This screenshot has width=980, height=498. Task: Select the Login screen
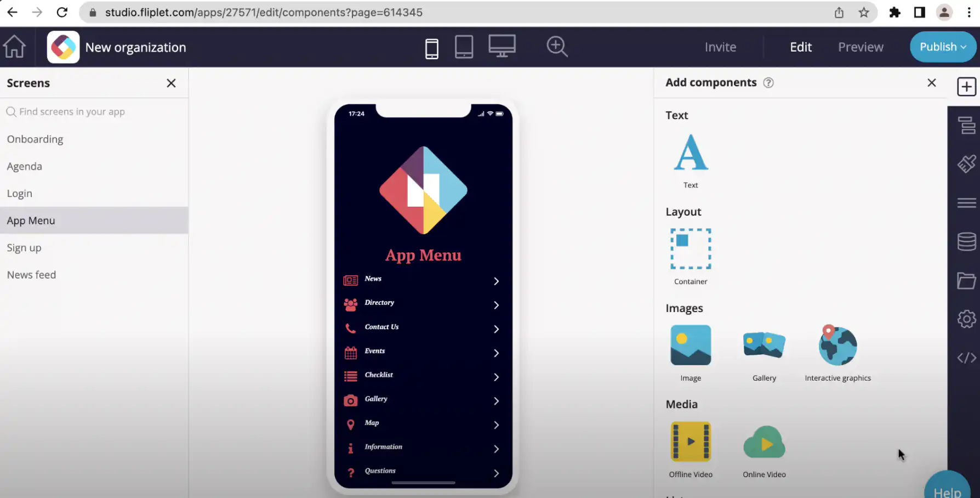[x=94, y=193]
